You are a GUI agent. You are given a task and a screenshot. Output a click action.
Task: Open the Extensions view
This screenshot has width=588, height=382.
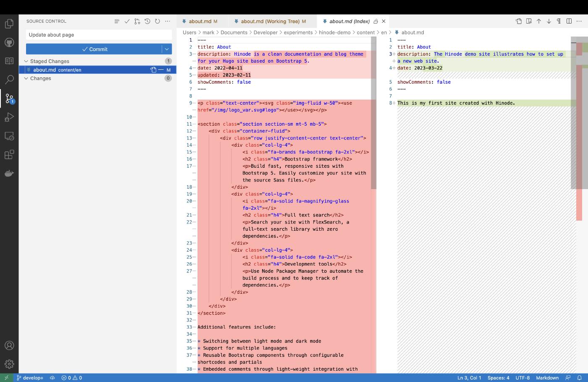tap(9, 155)
